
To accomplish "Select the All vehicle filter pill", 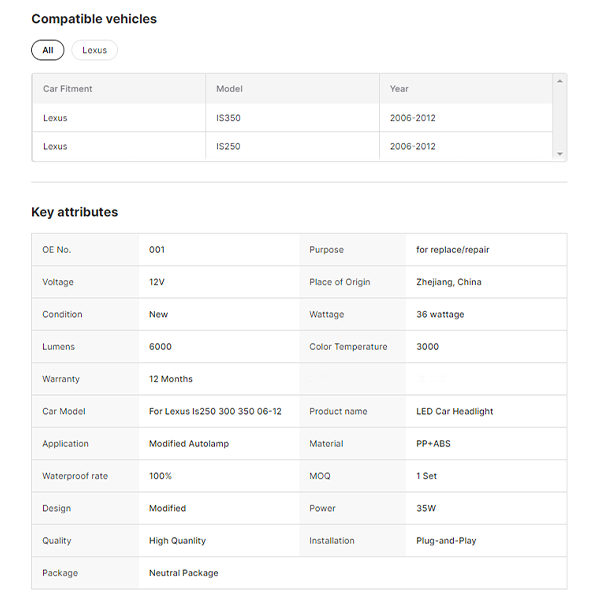I will click(x=47, y=50).
